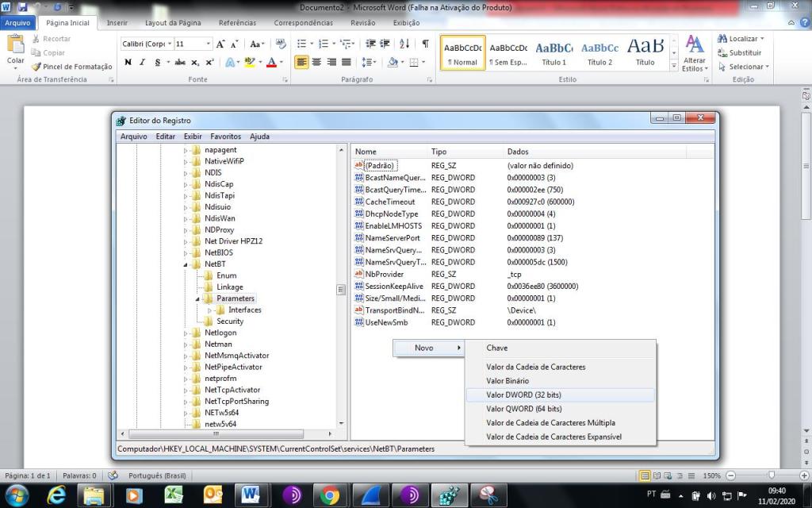The width and height of the screenshot is (812, 508).
Task: Toggle bold formatting in Word ribbon
Action: coord(128,62)
